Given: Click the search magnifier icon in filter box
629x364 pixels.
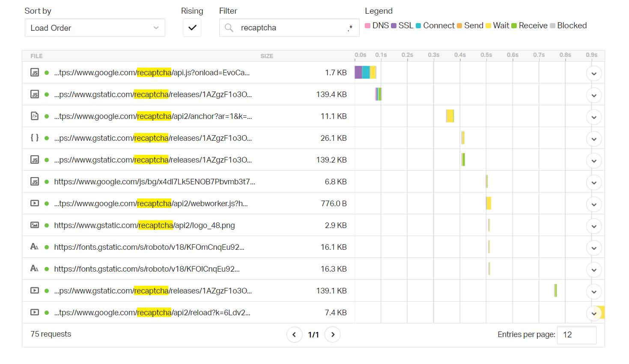Looking at the screenshot, I should [x=229, y=28].
